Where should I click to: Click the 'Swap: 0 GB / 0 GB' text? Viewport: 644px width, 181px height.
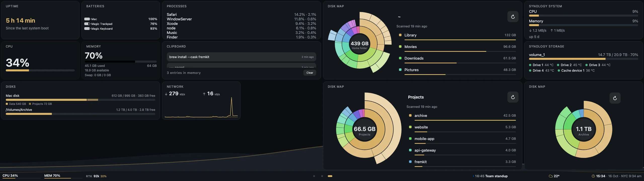click(98, 75)
